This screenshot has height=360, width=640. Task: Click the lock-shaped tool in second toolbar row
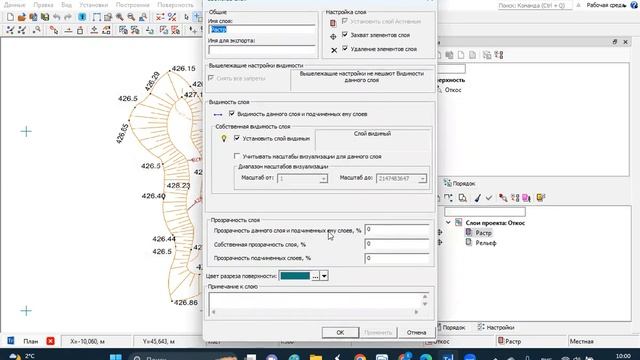pyautogui.click(x=80, y=30)
